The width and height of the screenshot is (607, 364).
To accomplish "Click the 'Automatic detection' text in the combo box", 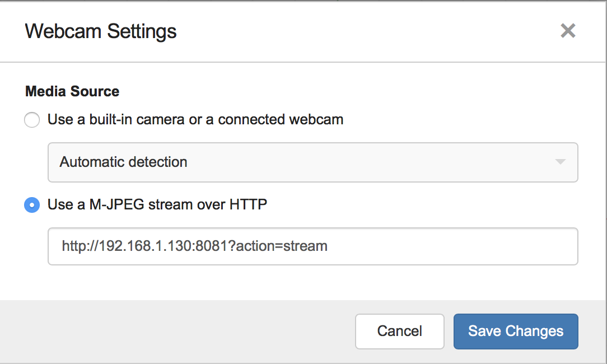I will [x=123, y=162].
